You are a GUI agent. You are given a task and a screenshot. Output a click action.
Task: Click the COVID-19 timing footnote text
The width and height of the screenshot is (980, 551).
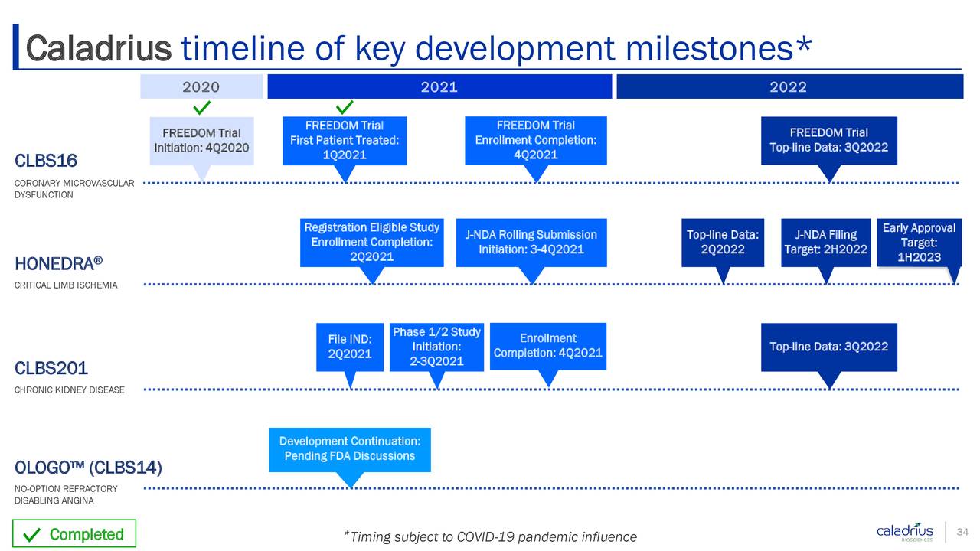point(490,537)
